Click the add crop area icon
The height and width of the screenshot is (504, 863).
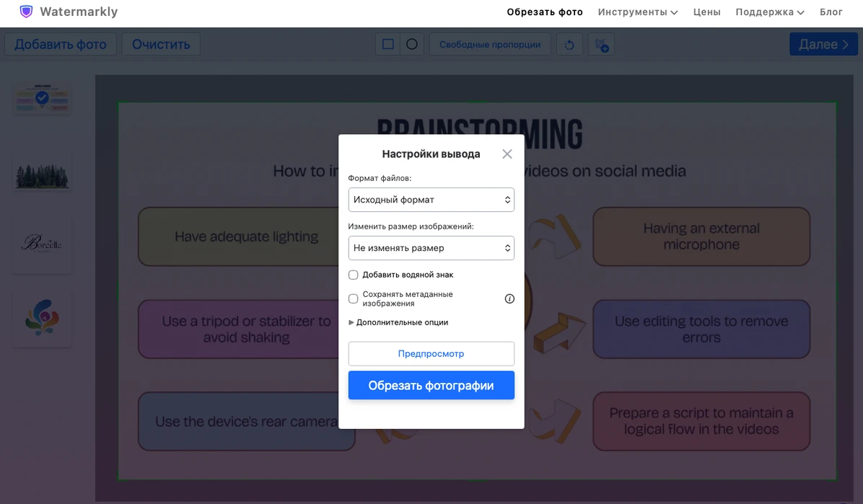(x=602, y=45)
